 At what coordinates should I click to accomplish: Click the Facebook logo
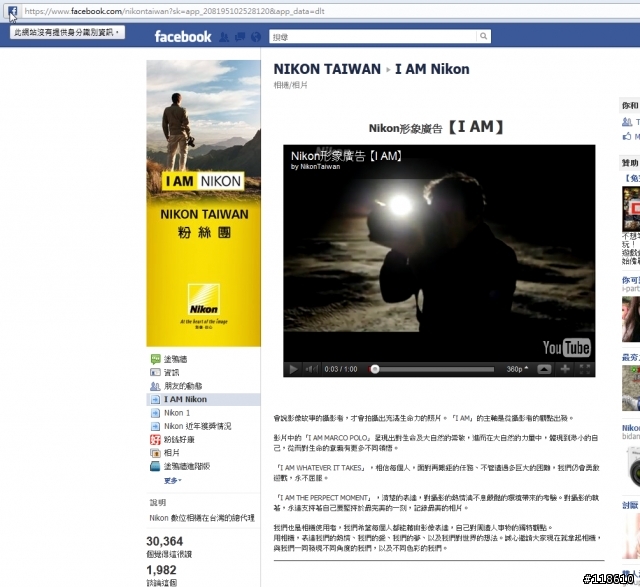point(183,37)
